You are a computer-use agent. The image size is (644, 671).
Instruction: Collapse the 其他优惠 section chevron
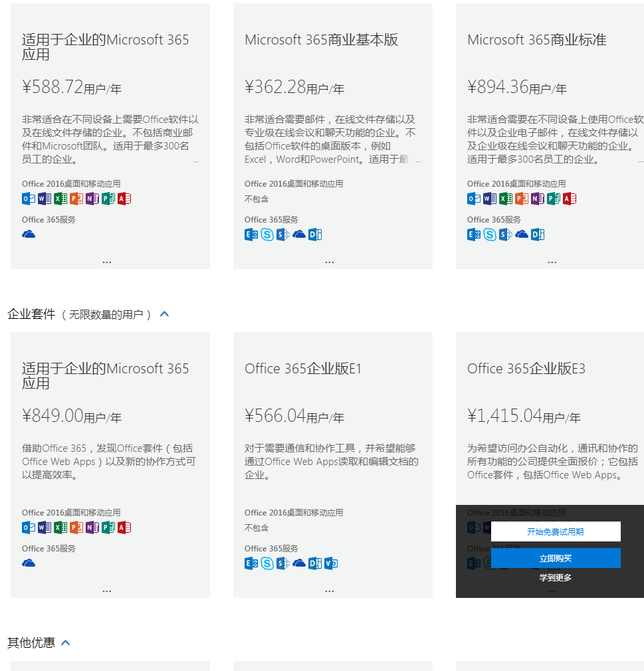click(x=66, y=642)
